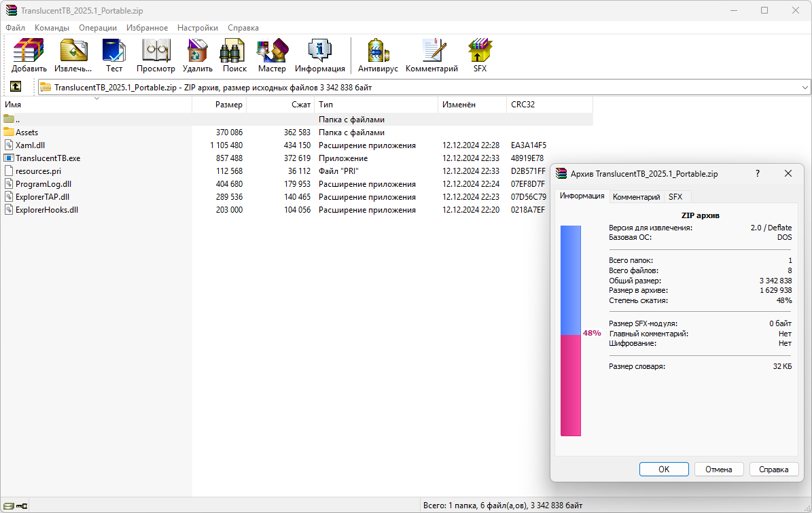The width and height of the screenshot is (812, 513).
Task: Click the ExplorerTAP.dll file icon
Action: pyautogui.click(x=9, y=197)
